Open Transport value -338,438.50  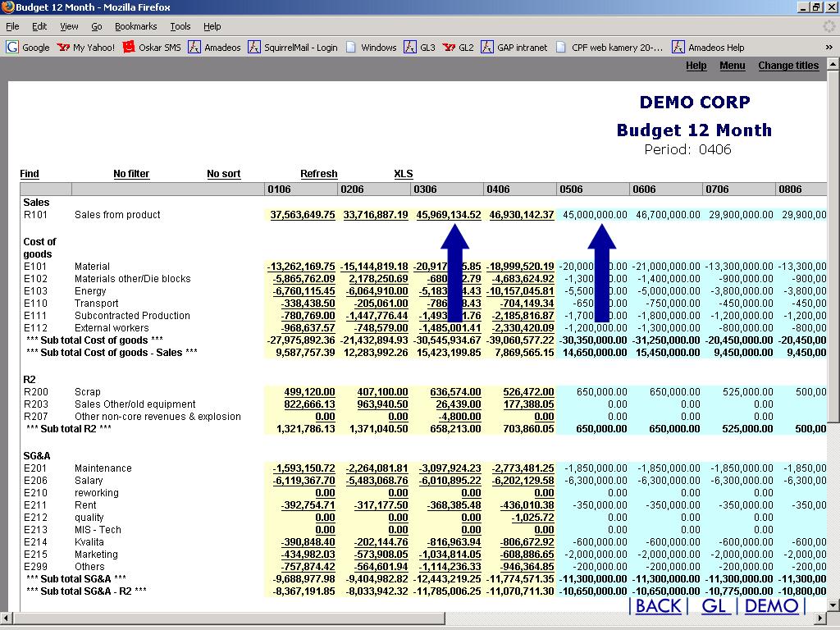pos(308,304)
